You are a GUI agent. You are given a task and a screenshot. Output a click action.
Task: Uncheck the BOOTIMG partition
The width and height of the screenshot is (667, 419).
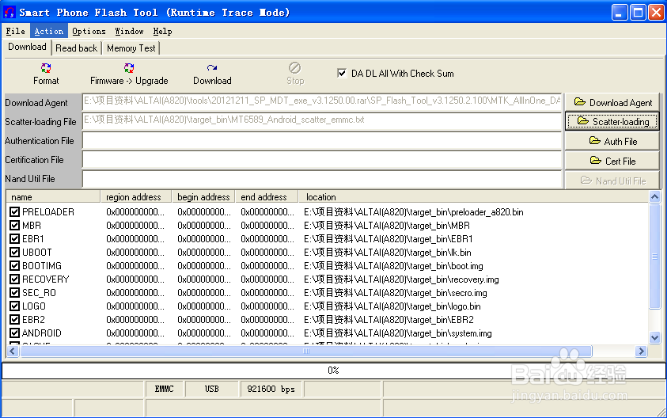coord(15,266)
